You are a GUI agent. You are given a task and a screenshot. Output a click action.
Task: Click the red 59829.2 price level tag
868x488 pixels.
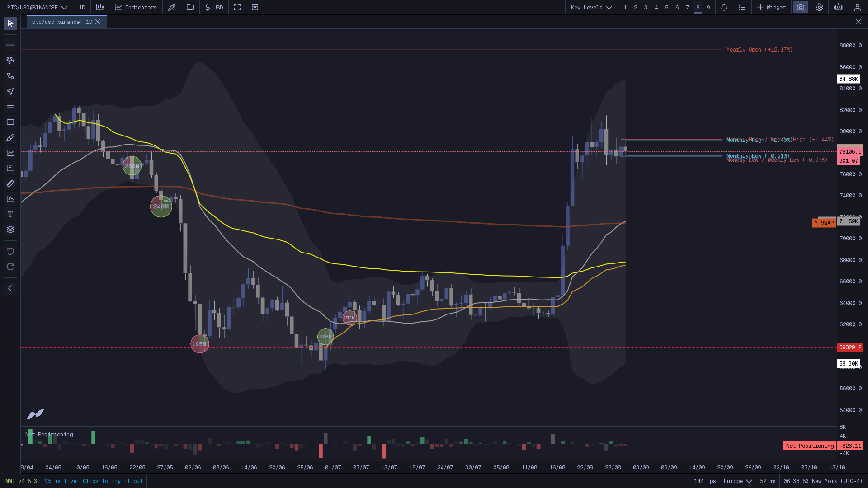coord(850,347)
